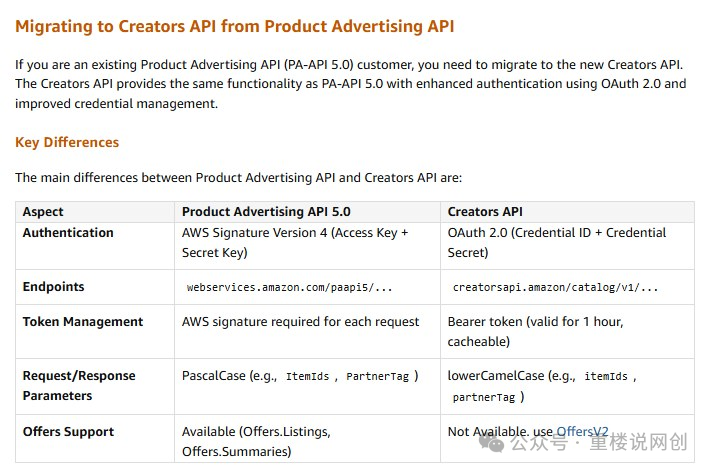The height and width of the screenshot is (470, 710).
Task: Click the Token Management row label
Action: [83, 321]
